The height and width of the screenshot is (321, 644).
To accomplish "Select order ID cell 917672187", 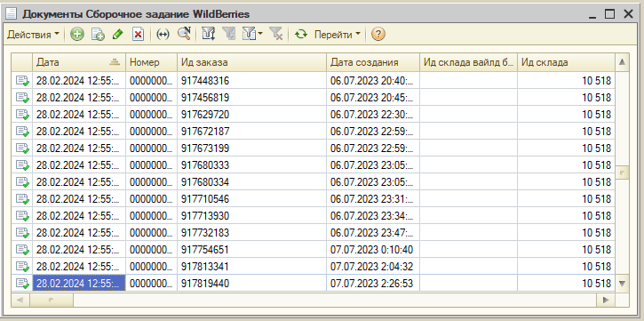I will (x=251, y=132).
